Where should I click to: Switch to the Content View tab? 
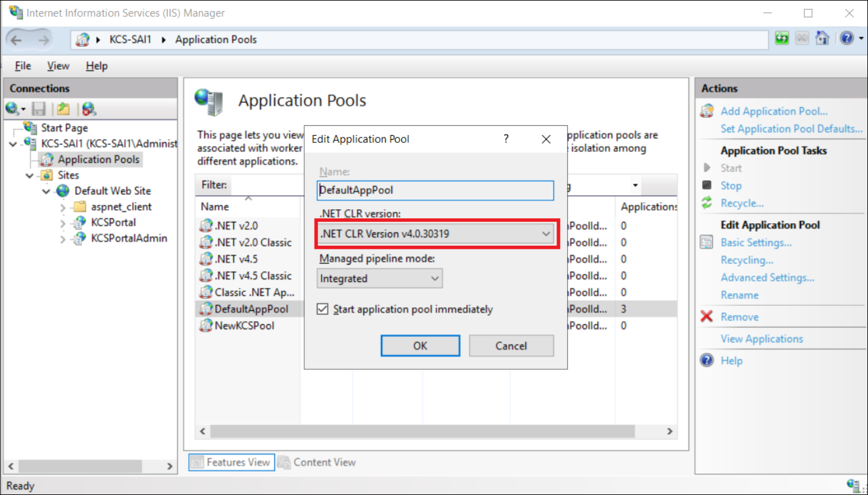(x=317, y=462)
